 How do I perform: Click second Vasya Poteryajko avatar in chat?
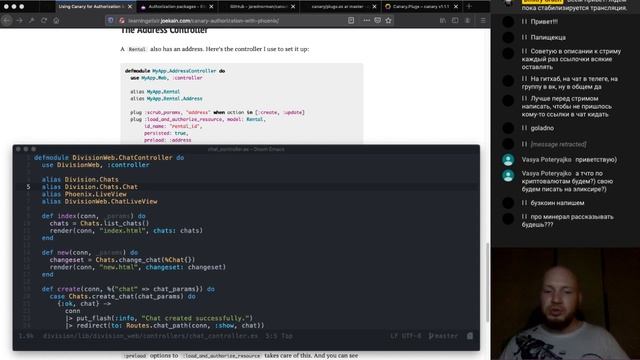[508, 176]
